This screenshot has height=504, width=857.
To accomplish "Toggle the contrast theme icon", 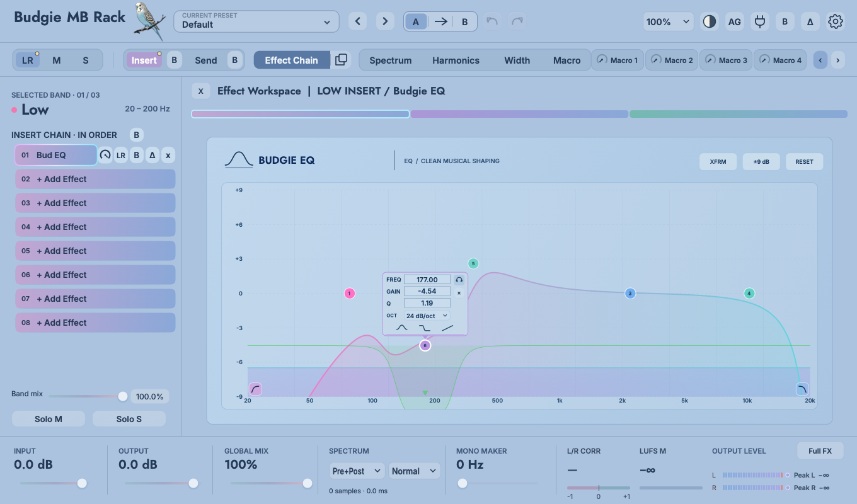I will click(710, 21).
